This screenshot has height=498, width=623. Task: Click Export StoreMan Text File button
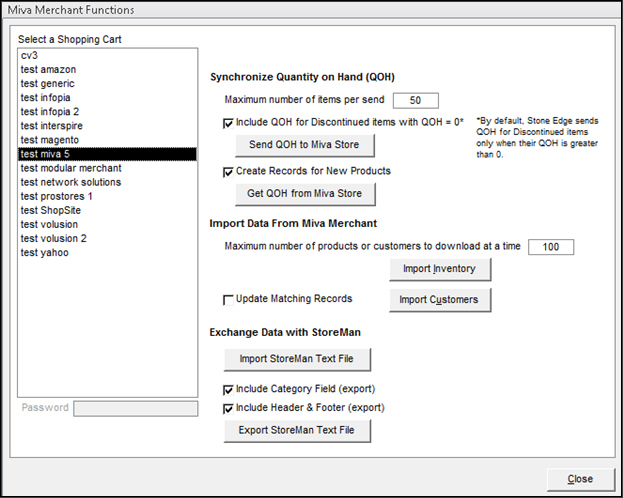click(297, 430)
